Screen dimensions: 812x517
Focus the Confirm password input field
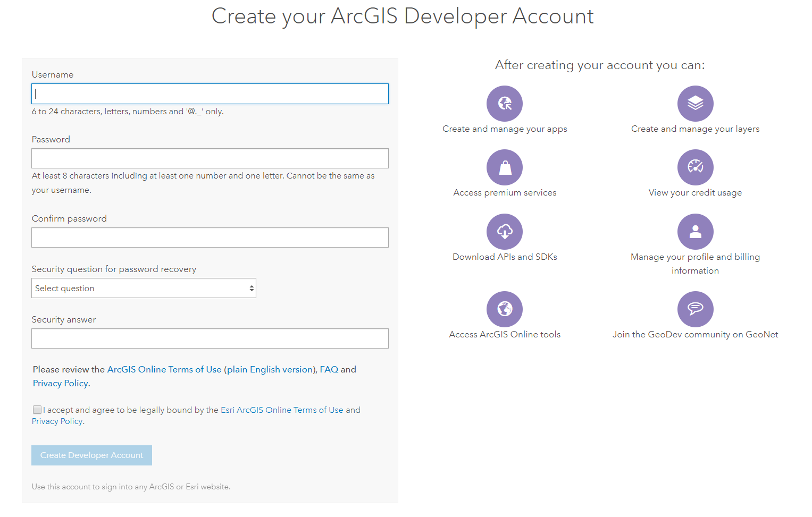click(x=210, y=238)
